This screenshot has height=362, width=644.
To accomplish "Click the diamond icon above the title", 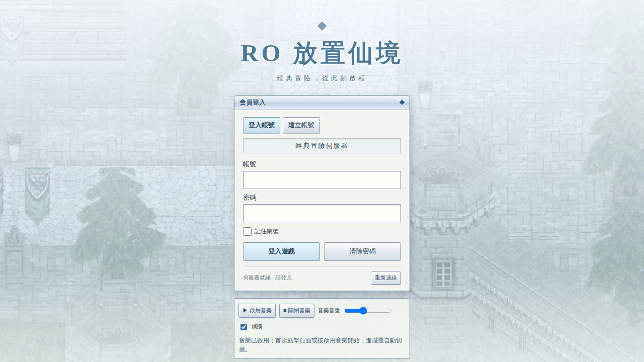I will point(322,26).
